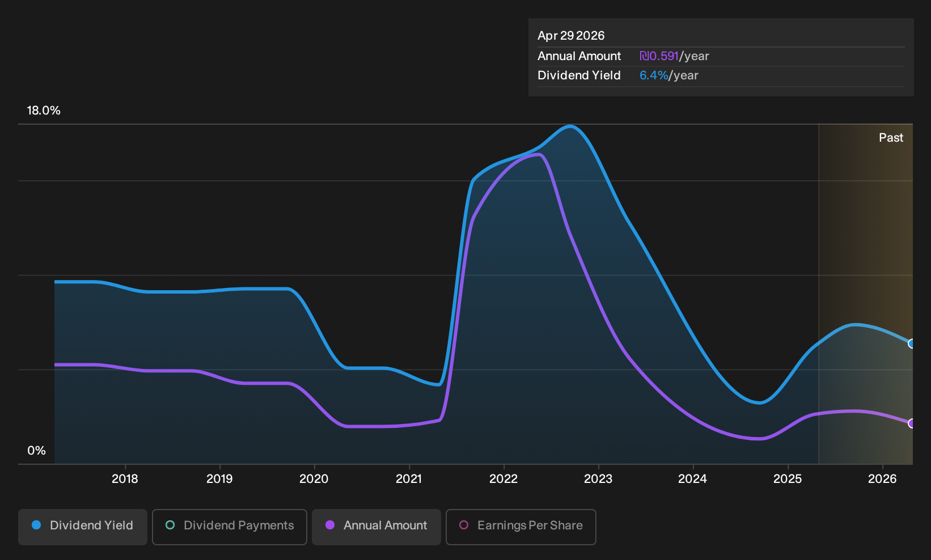The image size is (931, 560).
Task: Click the 2020 x-axis label
Action: (x=314, y=479)
